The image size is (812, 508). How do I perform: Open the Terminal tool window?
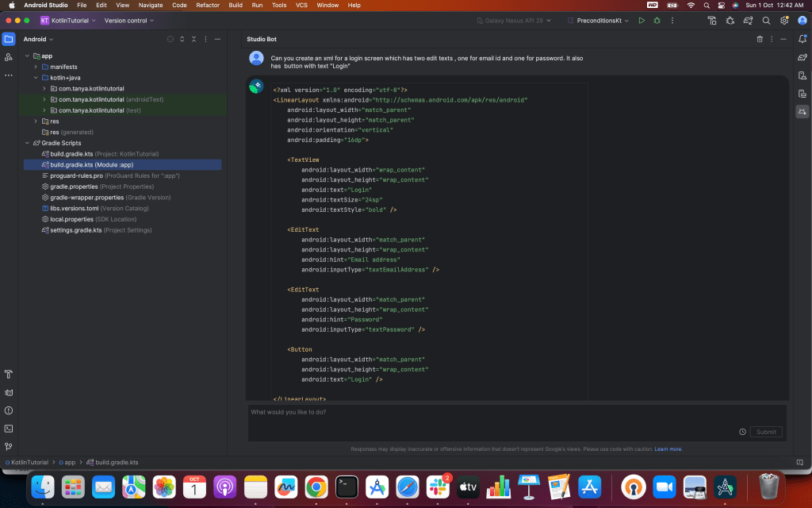[9, 429]
